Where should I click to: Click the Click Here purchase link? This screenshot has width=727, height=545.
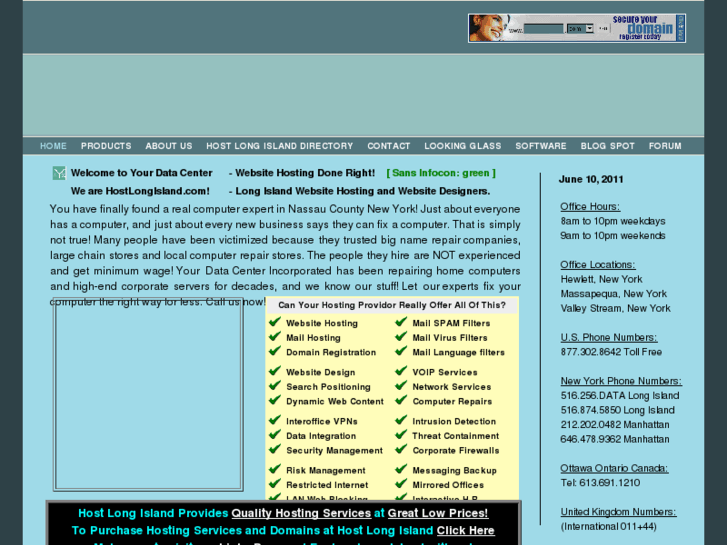[466, 530]
